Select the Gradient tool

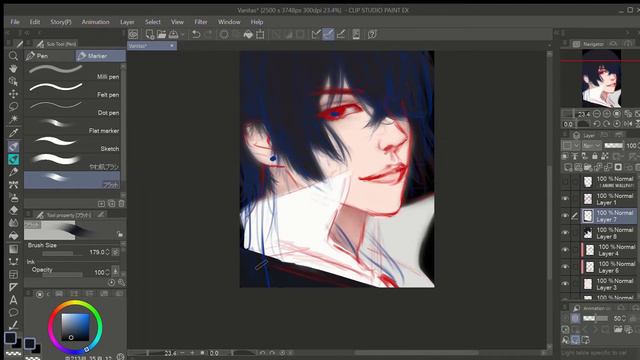point(13,249)
